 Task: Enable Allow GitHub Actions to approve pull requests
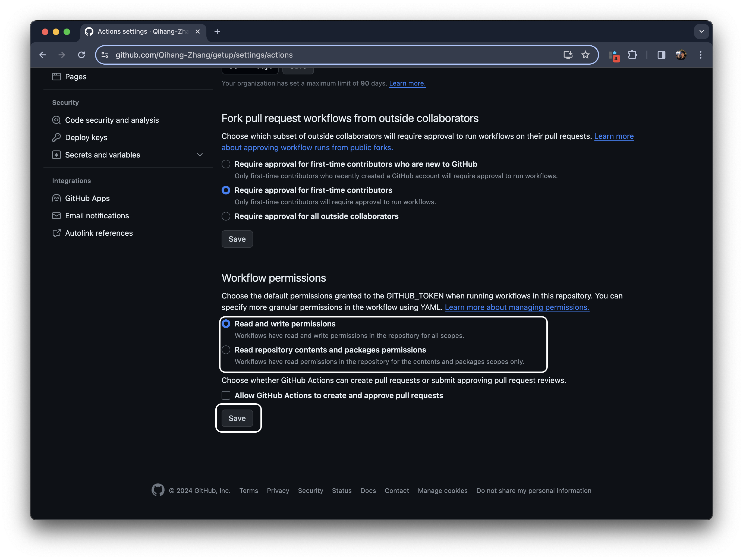click(226, 395)
